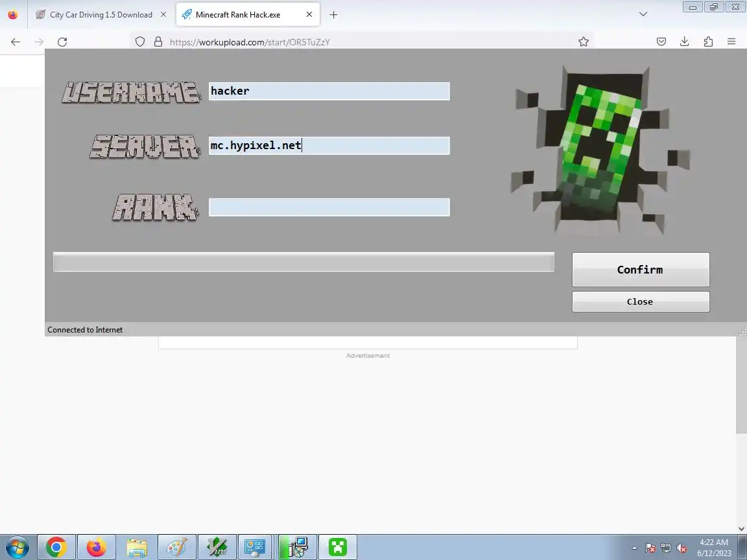
Task: Open Paint palette icon in taskbar
Action: (177, 547)
